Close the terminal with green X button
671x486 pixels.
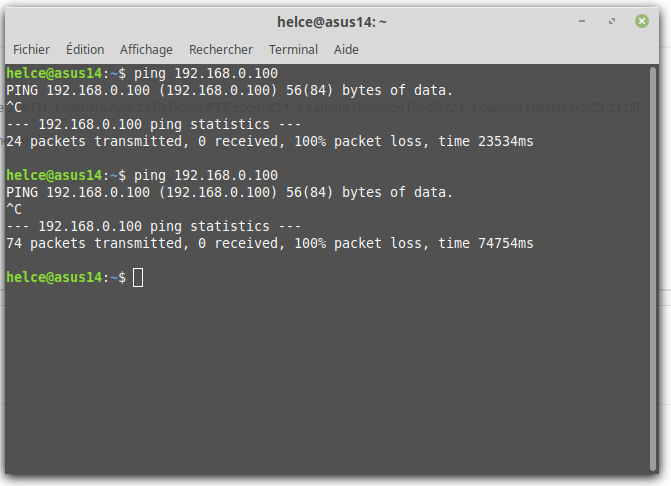click(x=641, y=21)
